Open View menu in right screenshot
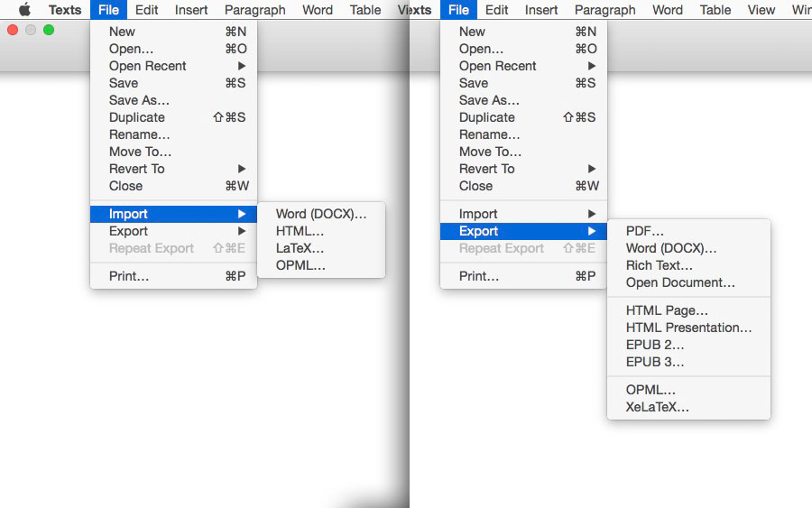The width and height of the screenshot is (812, 508). pos(761,10)
